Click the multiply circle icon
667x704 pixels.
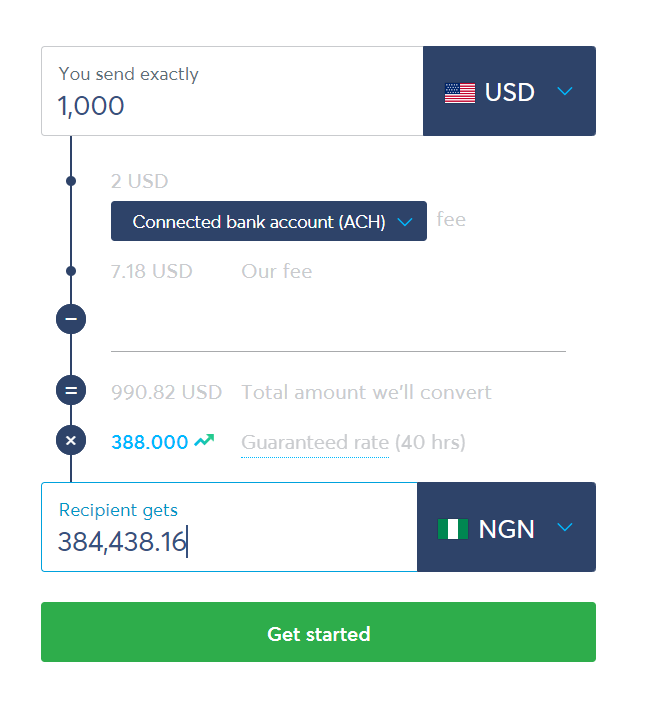[71, 441]
